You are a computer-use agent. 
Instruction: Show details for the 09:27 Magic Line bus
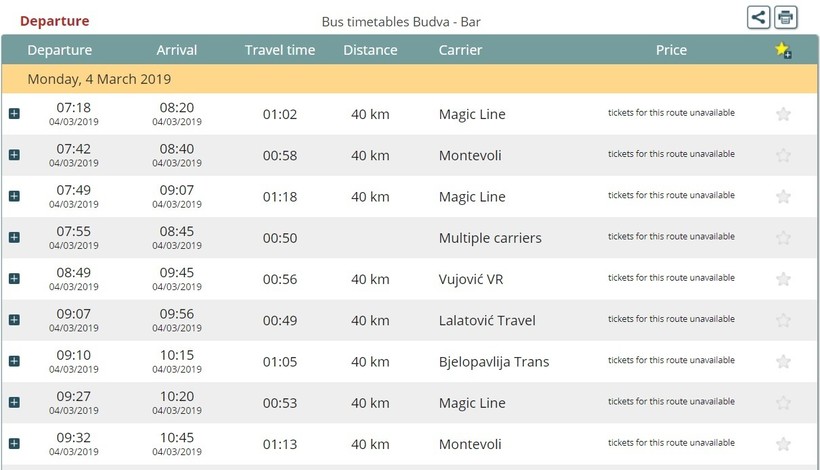tap(14, 402)
